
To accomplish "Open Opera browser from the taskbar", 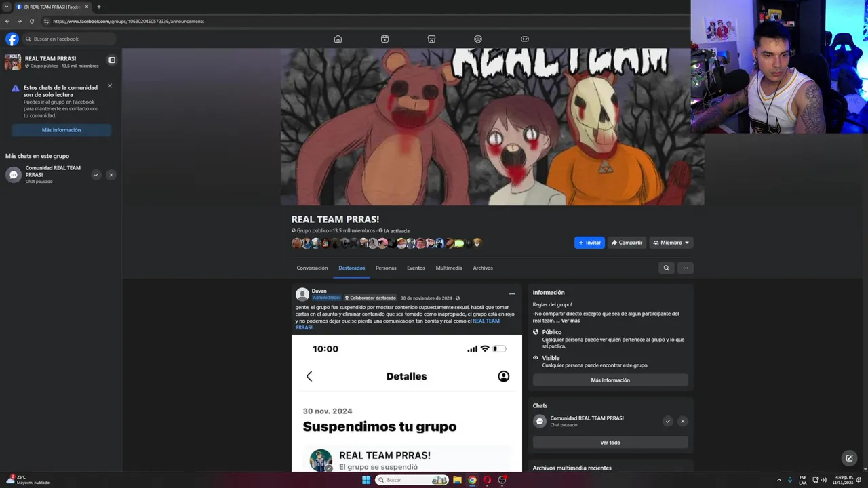I will (487, 480).
